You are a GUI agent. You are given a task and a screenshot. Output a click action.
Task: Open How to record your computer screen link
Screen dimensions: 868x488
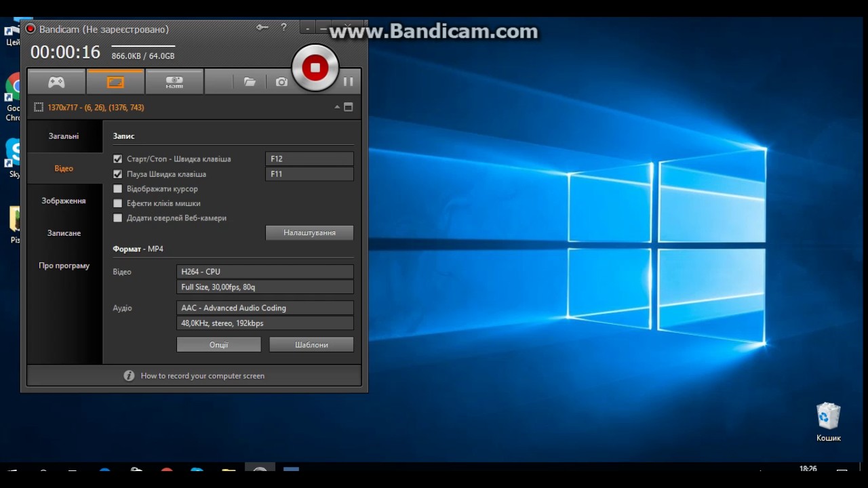coord(202,375)
